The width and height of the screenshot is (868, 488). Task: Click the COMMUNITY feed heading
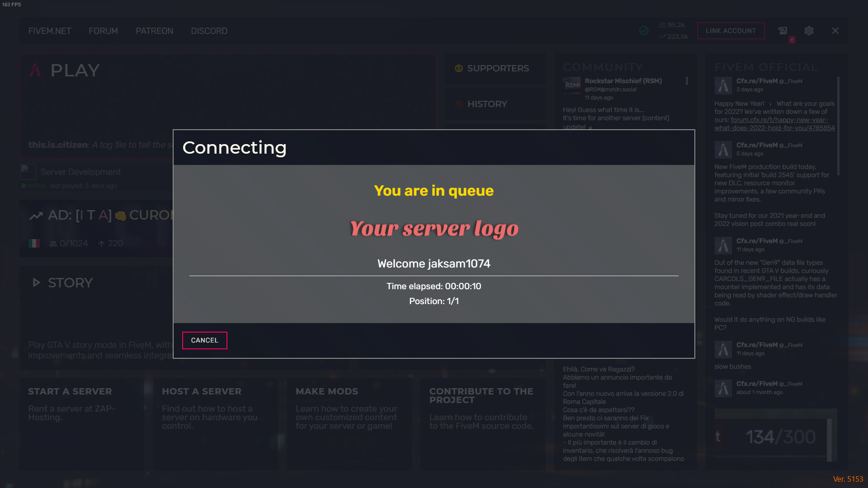pos(603,67)
